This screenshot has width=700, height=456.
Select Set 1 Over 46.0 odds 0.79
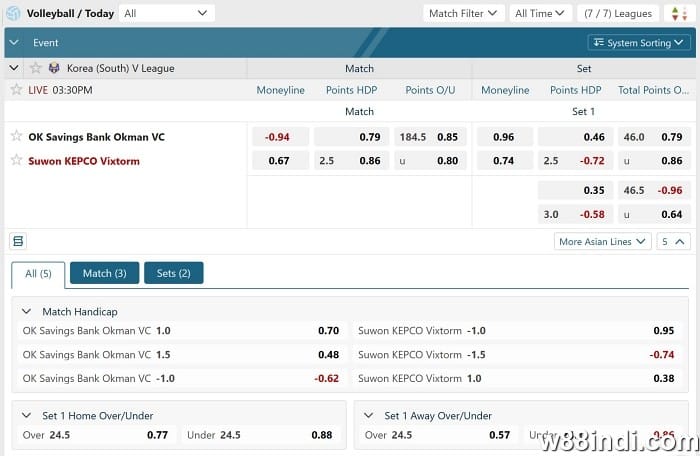(x=654, y=137)
